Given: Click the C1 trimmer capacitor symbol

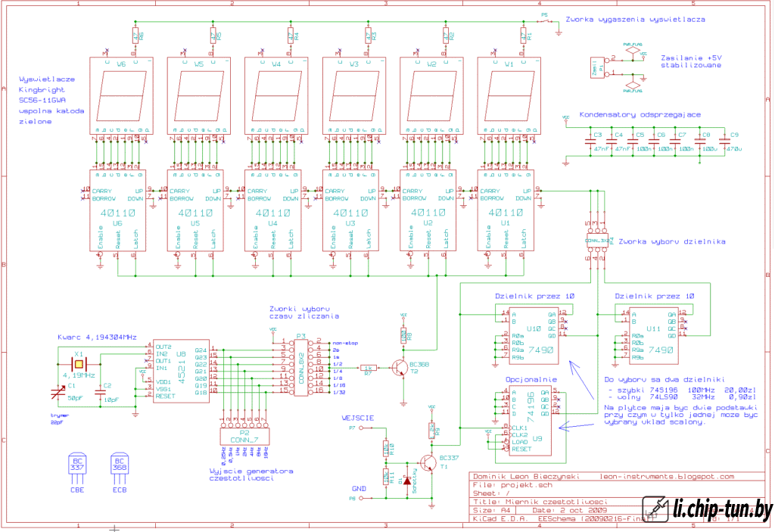Looking at the screenshot, I should point(58,394).
